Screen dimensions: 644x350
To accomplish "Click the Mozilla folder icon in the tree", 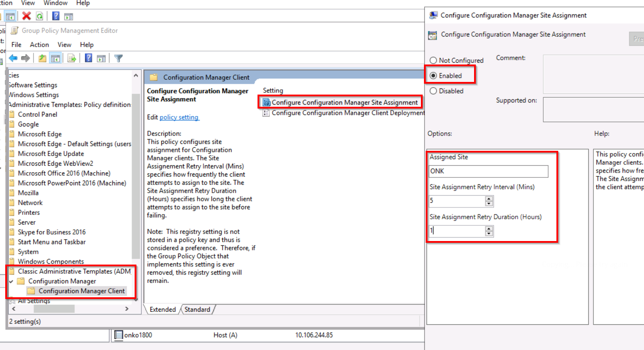I will click(12, 193).
